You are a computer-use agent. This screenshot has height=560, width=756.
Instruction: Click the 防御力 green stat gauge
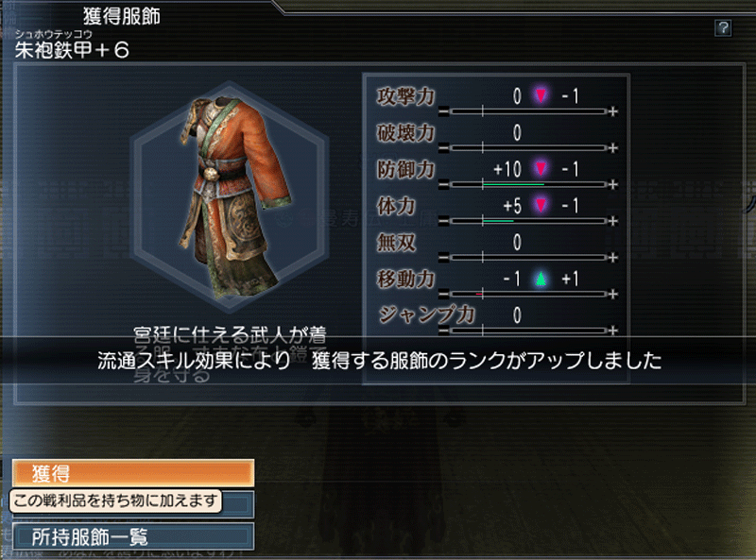click(x=528, y=184)
